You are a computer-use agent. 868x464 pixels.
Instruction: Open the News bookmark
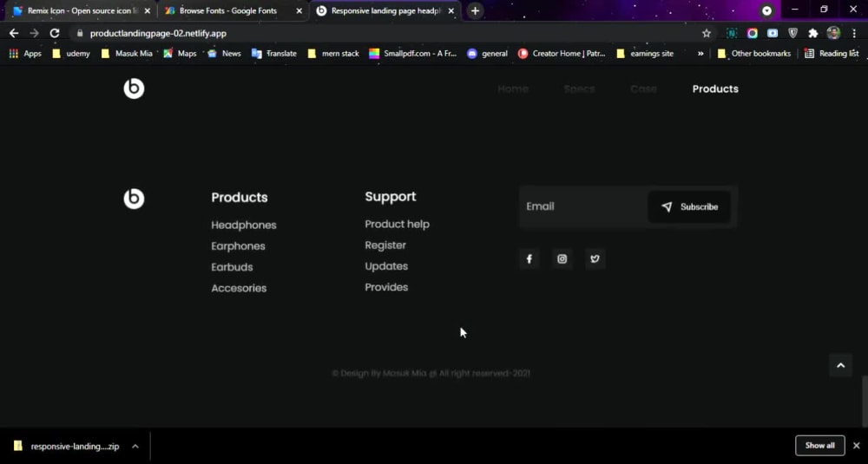(224, 54)
